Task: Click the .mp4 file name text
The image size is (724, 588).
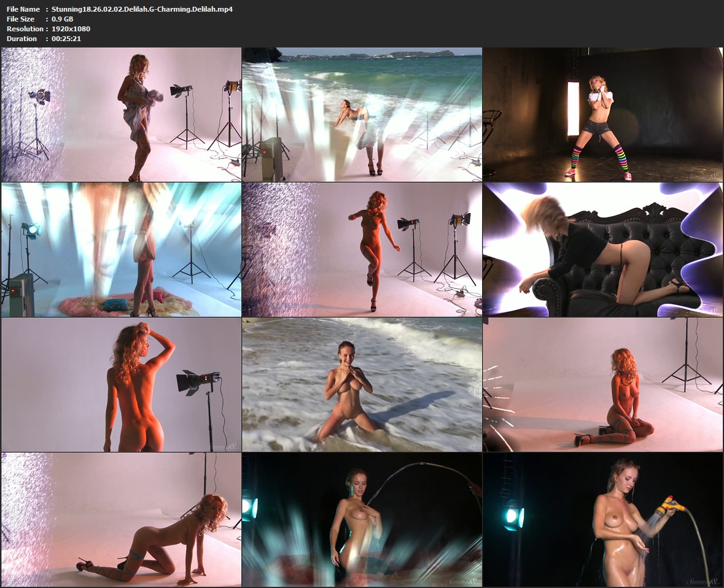Action: click(x=142, y=9)
